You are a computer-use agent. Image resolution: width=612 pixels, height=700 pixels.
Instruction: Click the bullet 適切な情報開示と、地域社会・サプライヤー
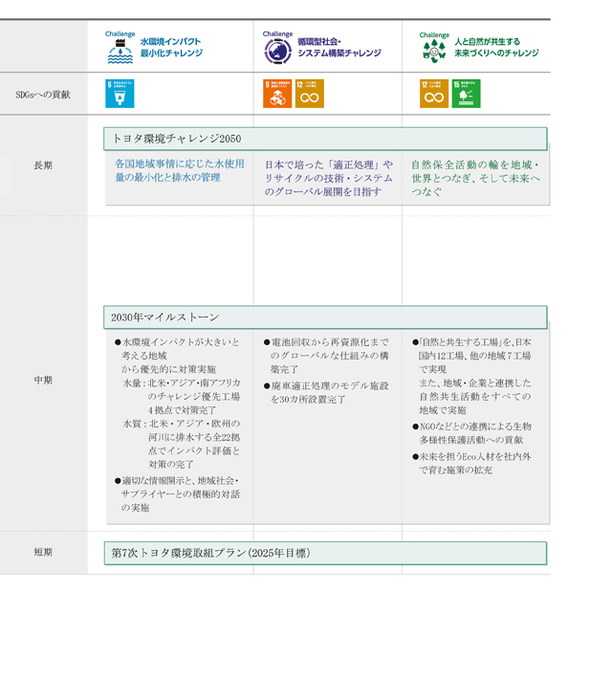(177, 494)
